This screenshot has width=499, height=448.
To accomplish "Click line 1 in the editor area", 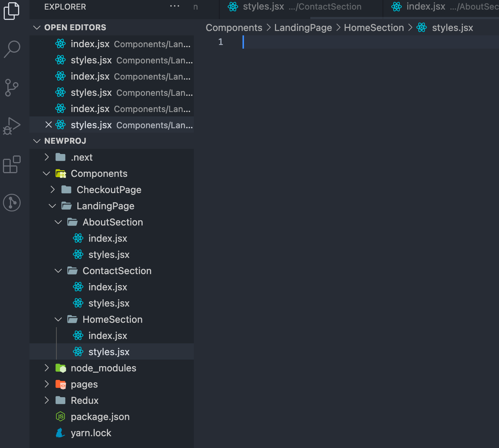I will pyautogui.click(x=258, y=42).
